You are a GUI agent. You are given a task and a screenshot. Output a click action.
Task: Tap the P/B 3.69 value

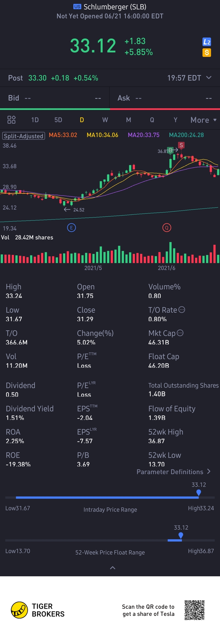(83, 464)
